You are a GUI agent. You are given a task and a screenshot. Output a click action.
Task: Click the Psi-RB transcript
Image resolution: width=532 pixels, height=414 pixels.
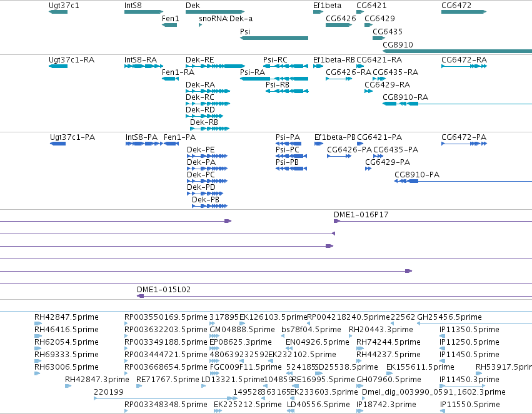point(287,91)
